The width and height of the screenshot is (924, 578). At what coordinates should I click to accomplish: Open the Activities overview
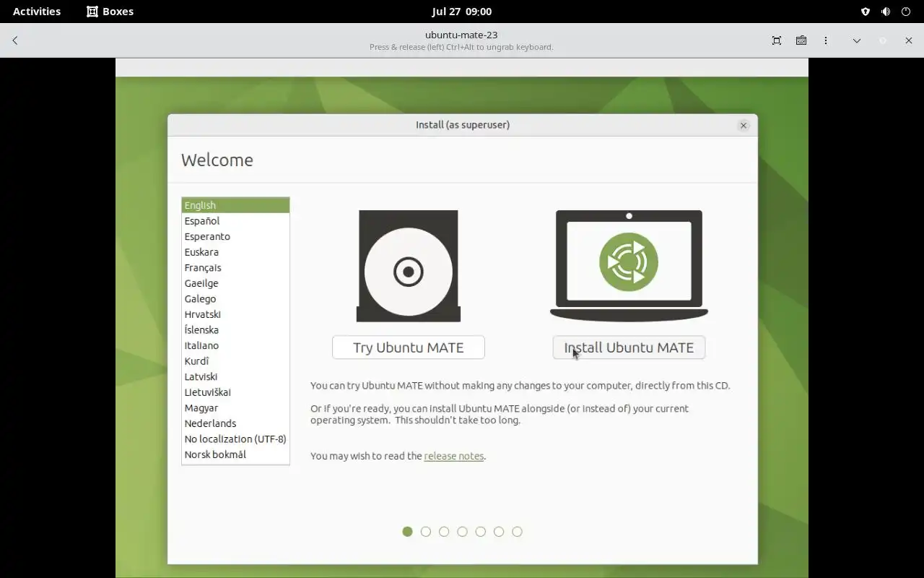point(37,12)
